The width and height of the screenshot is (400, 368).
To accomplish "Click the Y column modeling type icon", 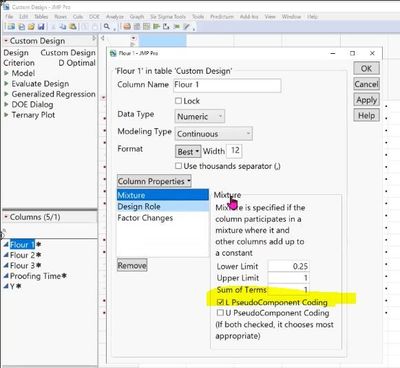I will [6, 286].
